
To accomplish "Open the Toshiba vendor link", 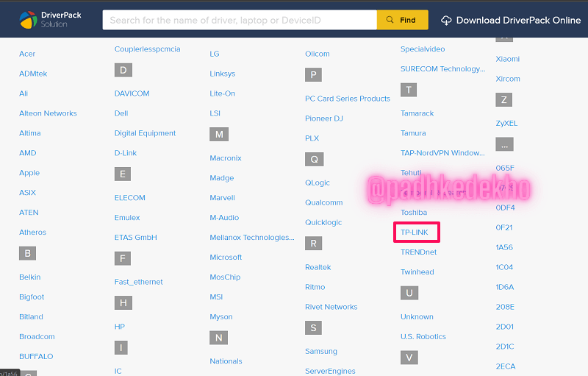I will click(414, 213).
